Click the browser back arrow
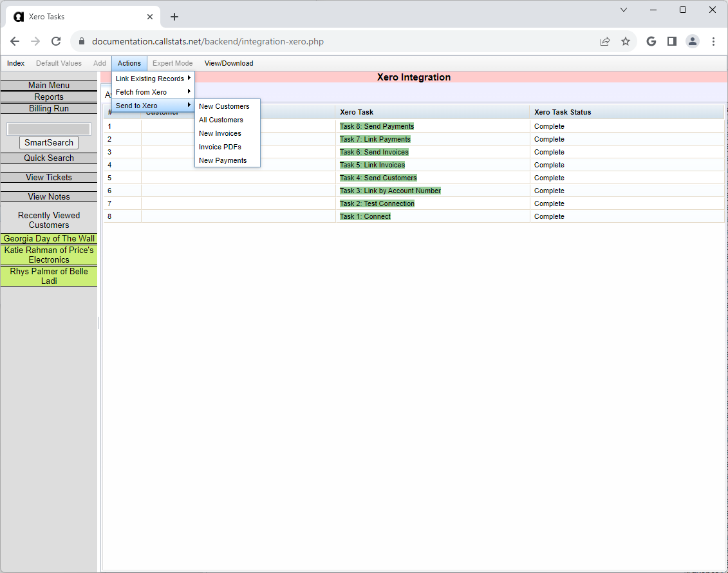The height and width of the screenshot is (573, 728). pos(15,41)
